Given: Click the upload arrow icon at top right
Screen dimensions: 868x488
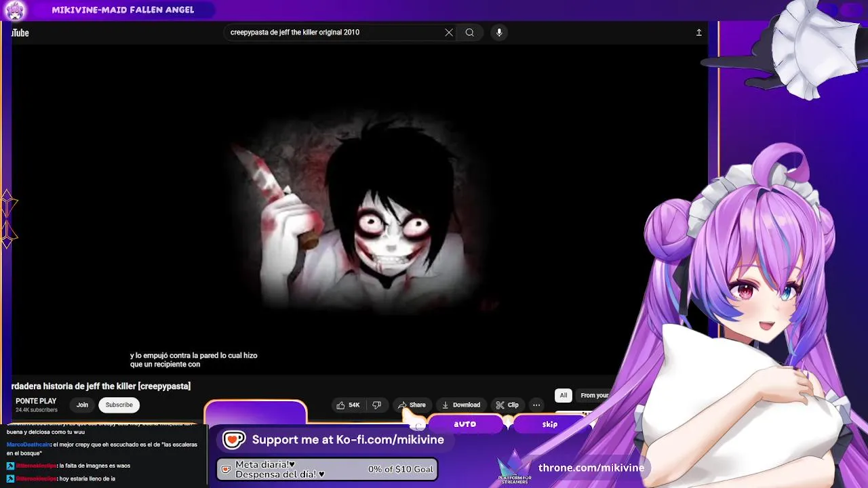Looking at the screenshot, I should tap(699, 33).
